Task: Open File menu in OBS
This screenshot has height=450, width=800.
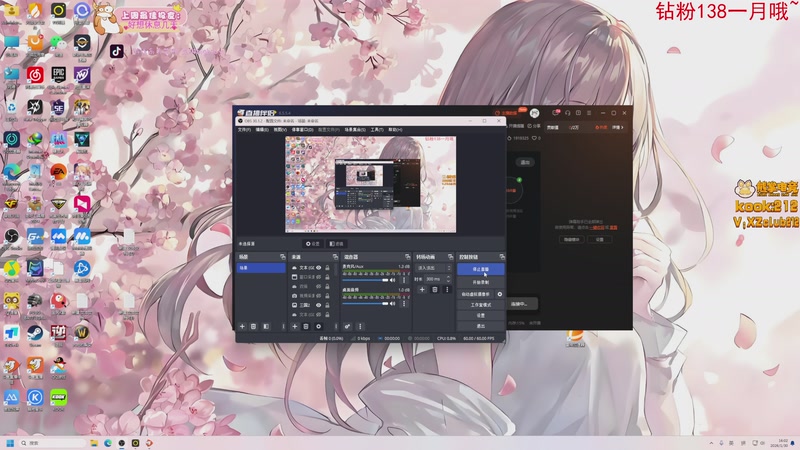Action: pyautogui.click(x=244, y=130)
